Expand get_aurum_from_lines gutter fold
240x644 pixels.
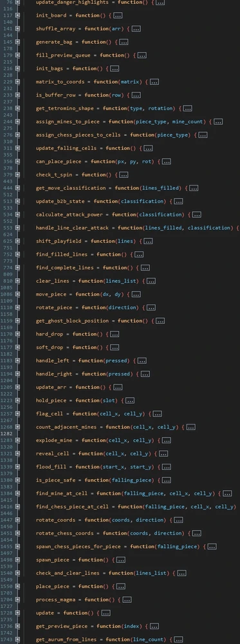coord(17,639)
